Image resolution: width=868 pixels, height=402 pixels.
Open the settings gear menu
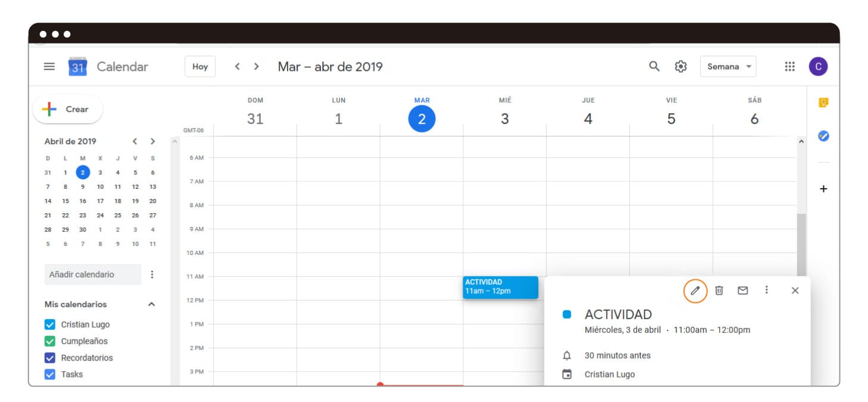point(680,67)
